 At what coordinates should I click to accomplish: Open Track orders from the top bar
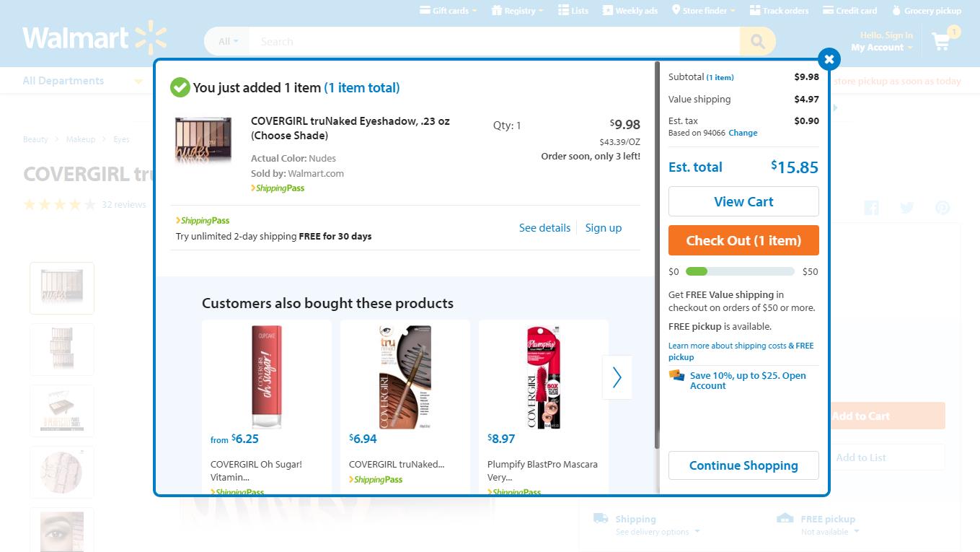click(779, 10)
